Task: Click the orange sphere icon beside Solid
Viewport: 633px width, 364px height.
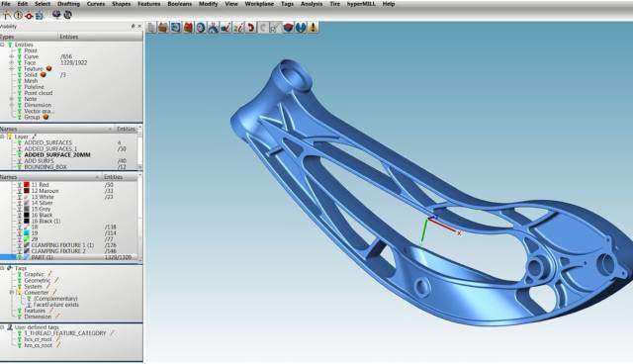Action: [44, 74]
